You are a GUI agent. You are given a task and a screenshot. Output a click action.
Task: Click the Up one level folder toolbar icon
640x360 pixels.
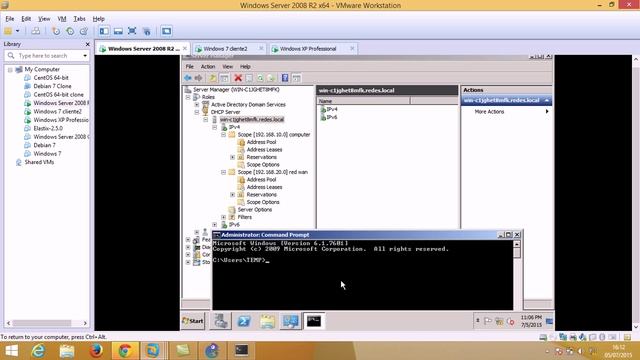click(213, 78)
